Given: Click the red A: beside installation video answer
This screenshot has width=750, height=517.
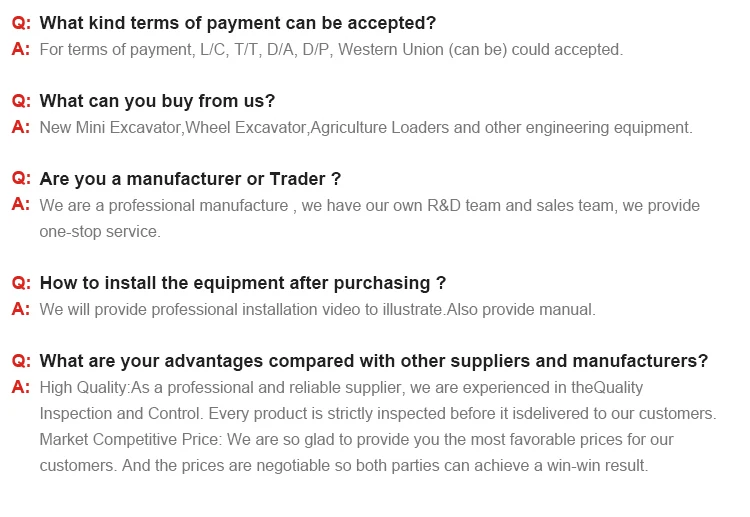Looking at the screenshot, I should (x=21, y=309).
